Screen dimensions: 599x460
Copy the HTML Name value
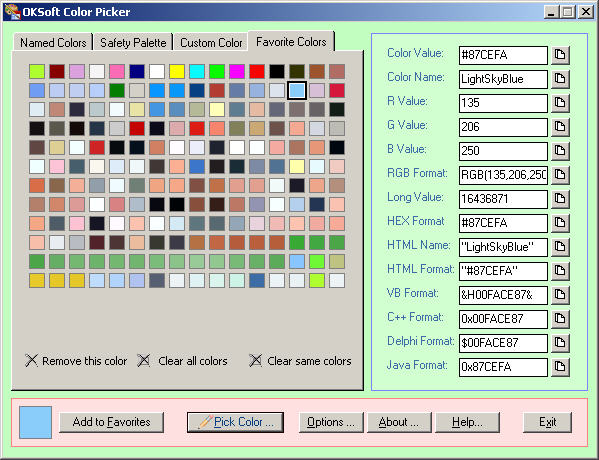click(560, 247)
